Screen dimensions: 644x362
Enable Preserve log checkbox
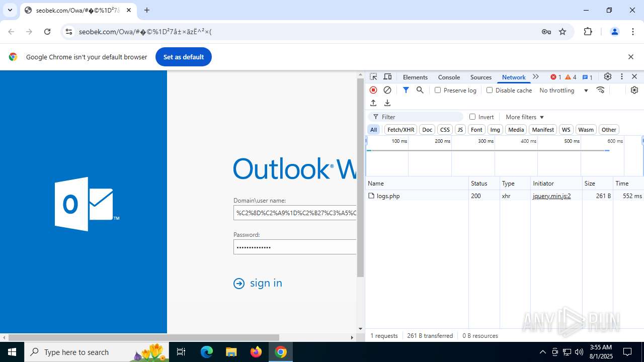[x=438, y=90]
